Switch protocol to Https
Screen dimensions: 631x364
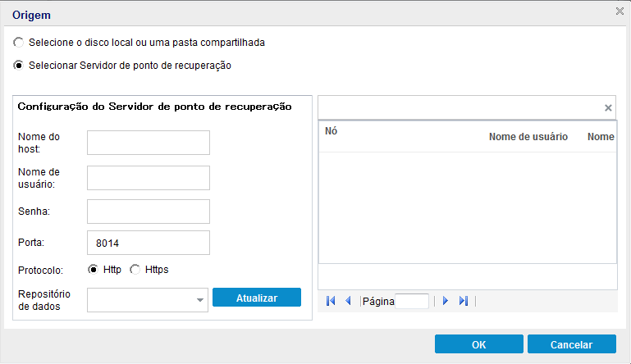point(135,269)
